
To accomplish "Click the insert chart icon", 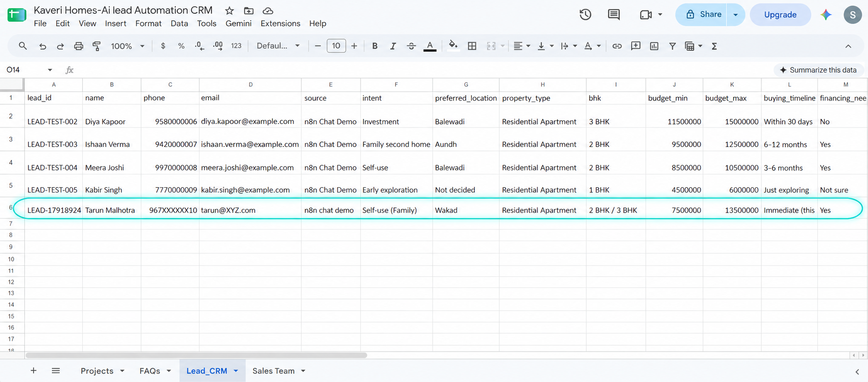I will pos(654,46).
